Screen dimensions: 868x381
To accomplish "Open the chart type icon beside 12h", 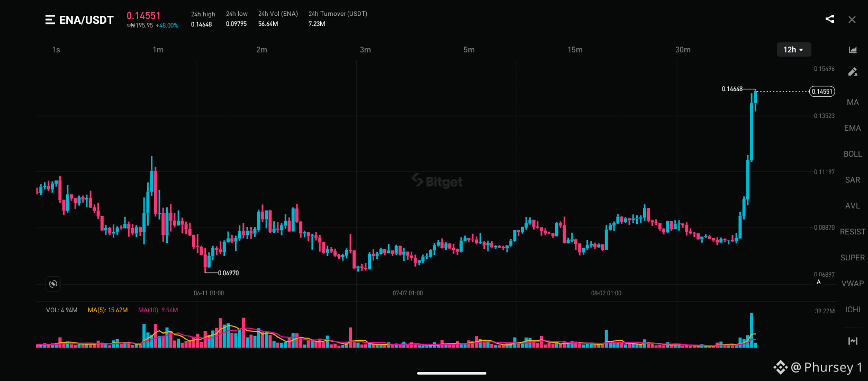I will (853, 50).
